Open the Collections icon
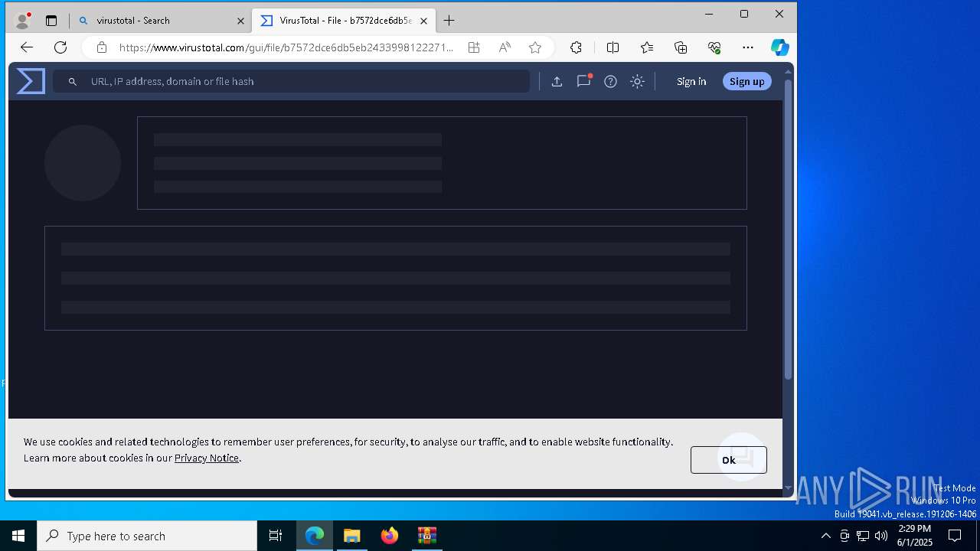The width and height of the screenshot is (980, 551). (681, 47)
